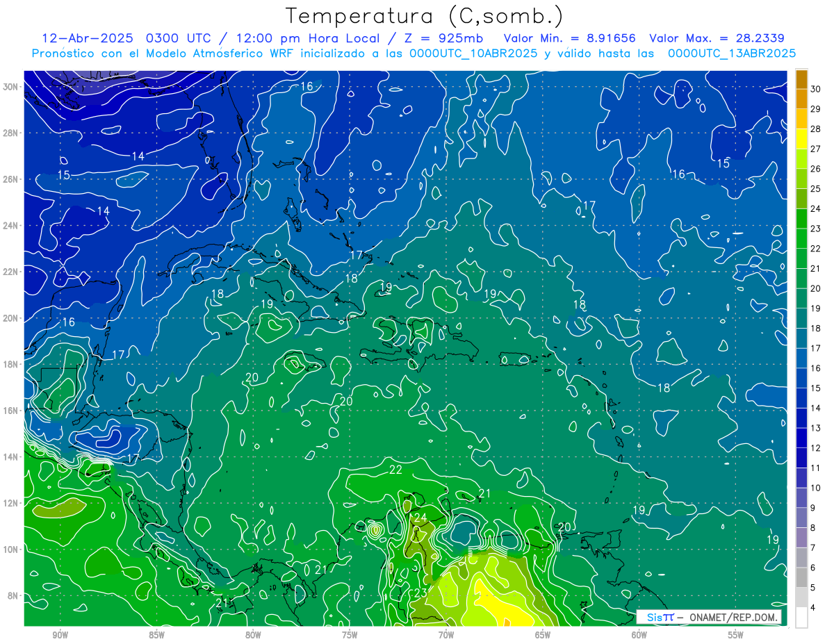Click the "12N" latitude label
The image size is (834, 644).
(10, 502)
